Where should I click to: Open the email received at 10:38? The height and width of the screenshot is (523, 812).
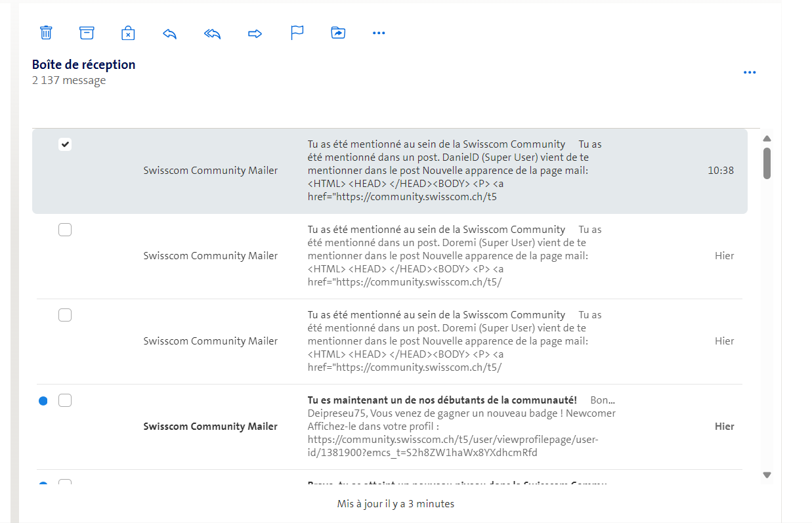coord(446,171)
